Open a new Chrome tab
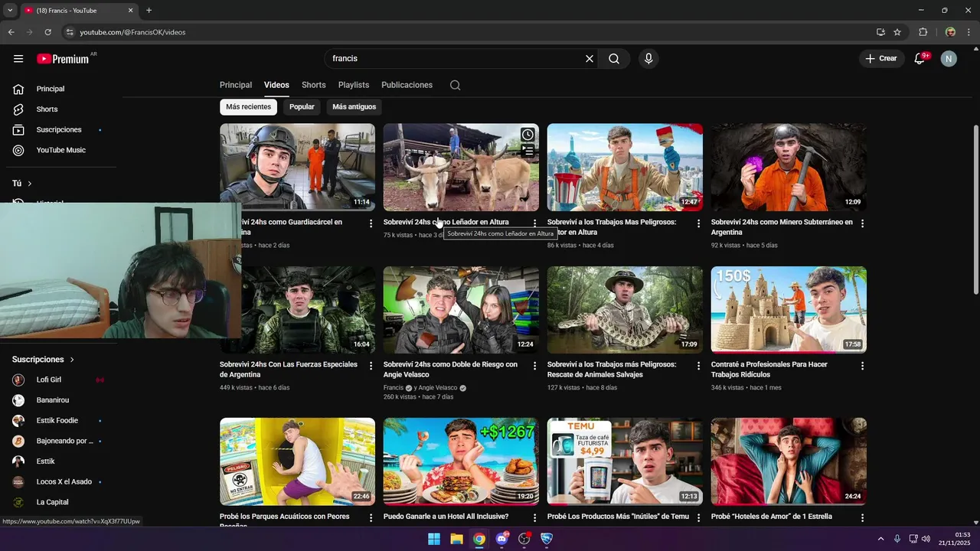This screenshot has width=980, height=551. 149,11
